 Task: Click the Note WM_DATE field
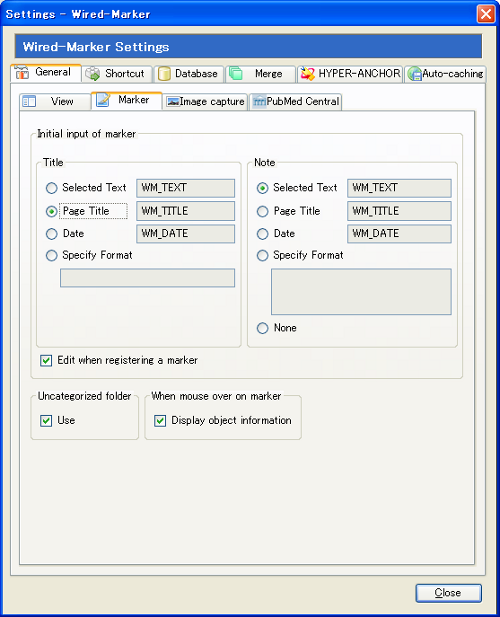coord(399,234)
